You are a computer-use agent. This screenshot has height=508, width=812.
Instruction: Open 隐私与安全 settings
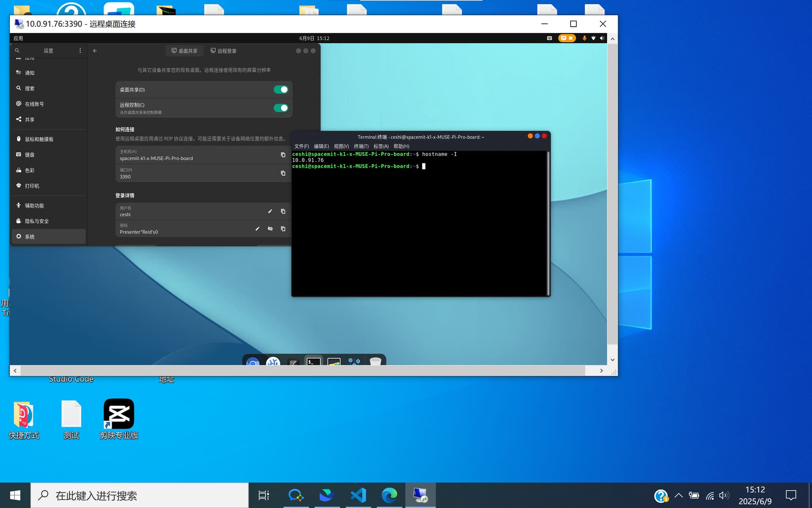[49, 221]
